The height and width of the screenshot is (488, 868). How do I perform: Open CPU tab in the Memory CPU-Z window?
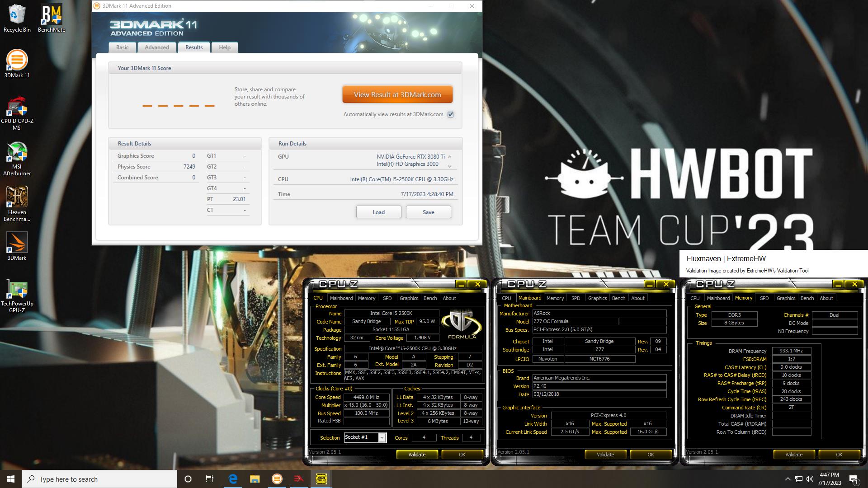tap(695, 298)
